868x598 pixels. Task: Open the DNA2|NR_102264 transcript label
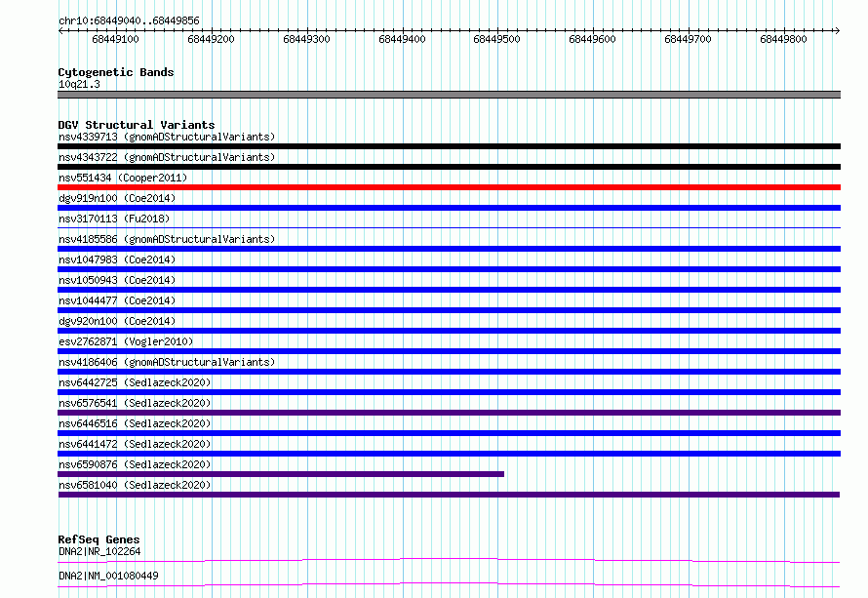(99, 551)
